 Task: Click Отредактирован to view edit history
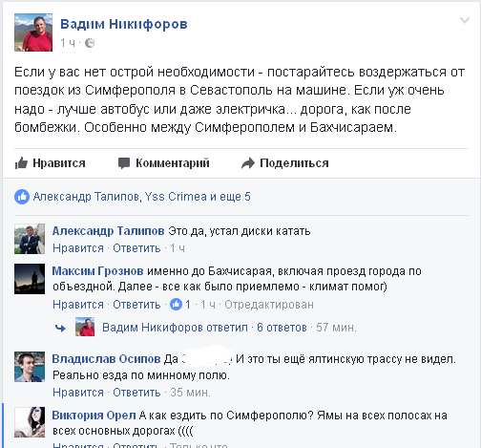(269, 305)
